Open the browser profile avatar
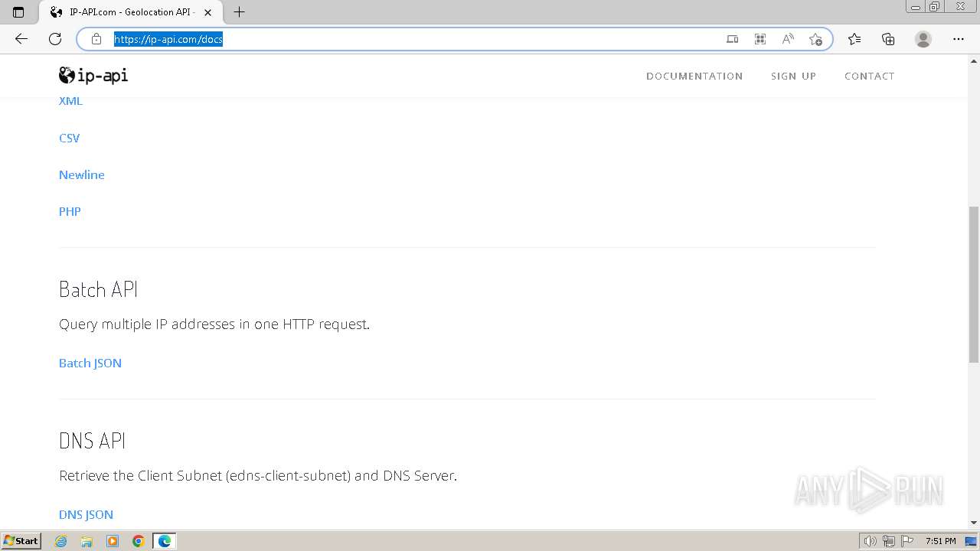Screen dimensions: 980x551 pyautogui.click(x=923, y=39)
